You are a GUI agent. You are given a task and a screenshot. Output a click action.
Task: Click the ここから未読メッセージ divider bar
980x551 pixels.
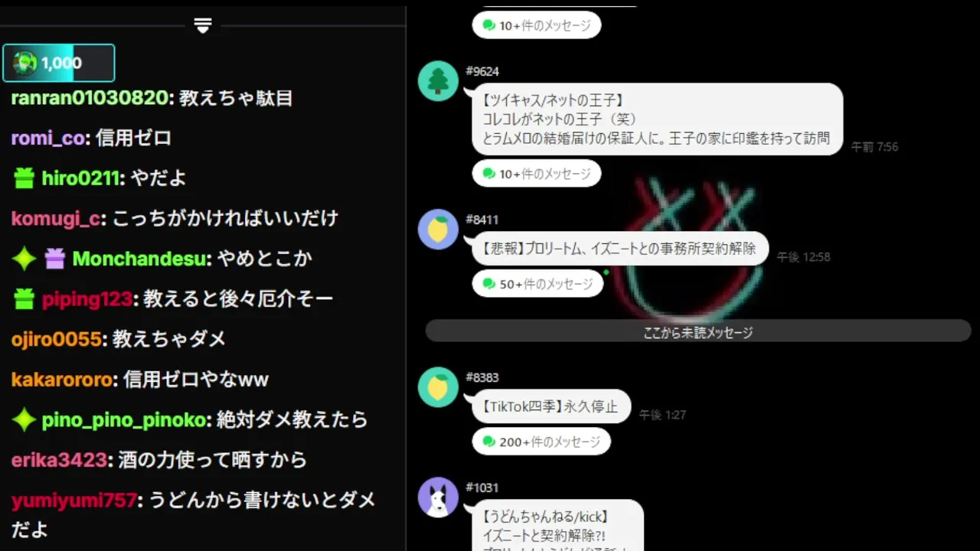click(698, 331)
